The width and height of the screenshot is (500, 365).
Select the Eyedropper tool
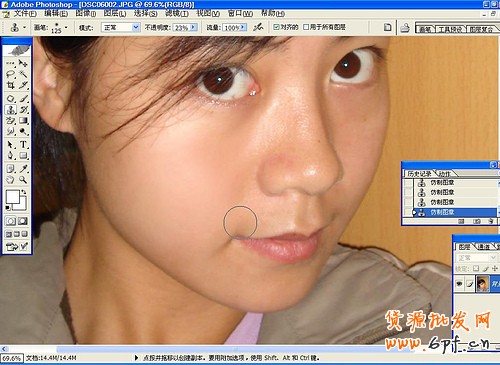click(x=23, y=168)
